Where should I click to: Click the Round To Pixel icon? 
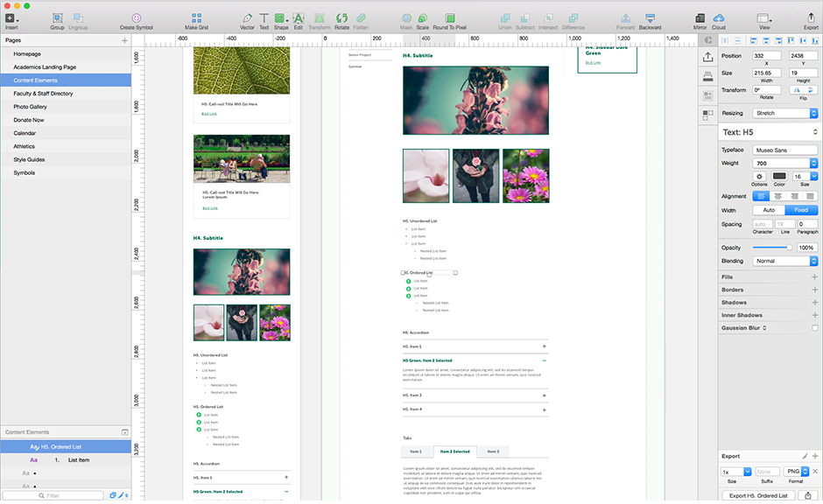coord(449,18)
